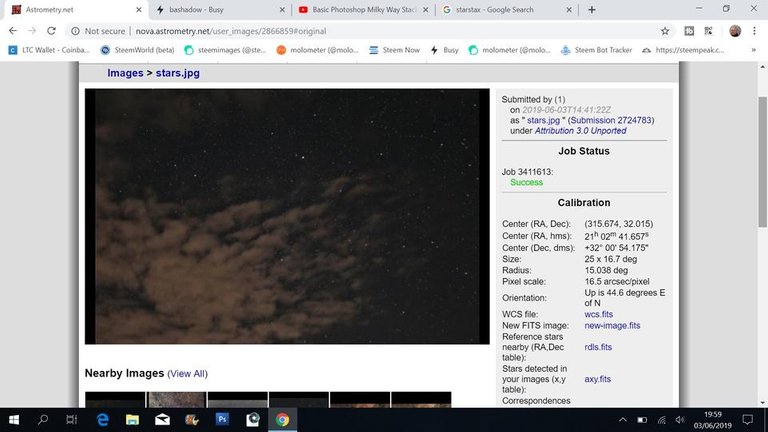
Task: Open the Steem Bot Tracker bookmark
Action: (596, 50)
